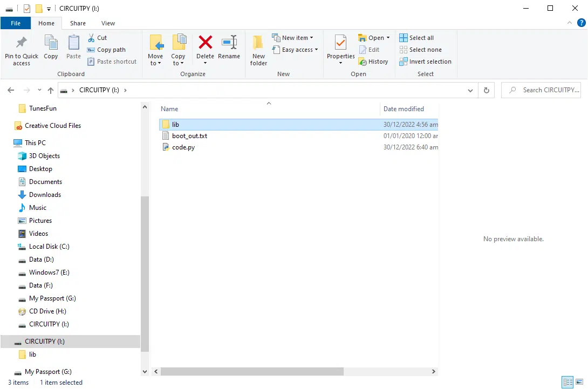Click Paste shortcut in ribbon

112,62
